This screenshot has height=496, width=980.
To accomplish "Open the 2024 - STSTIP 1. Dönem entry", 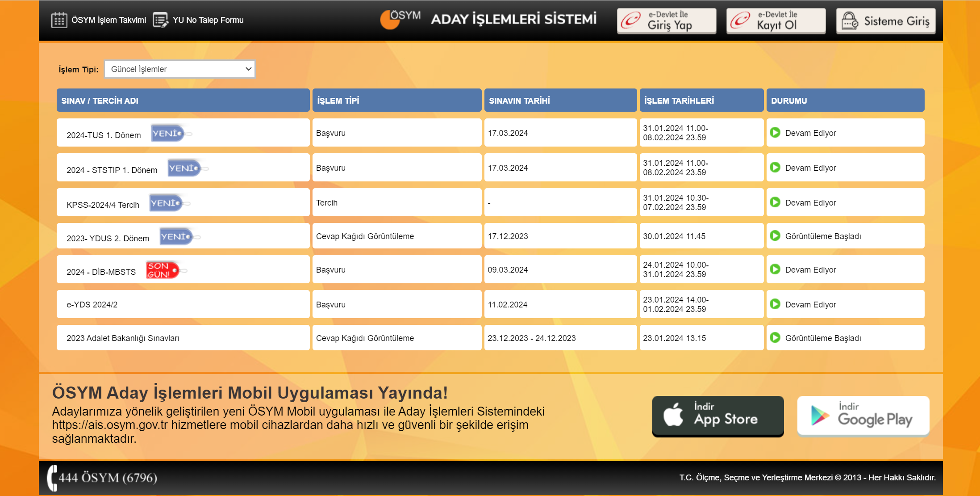I will pos(112,170).
